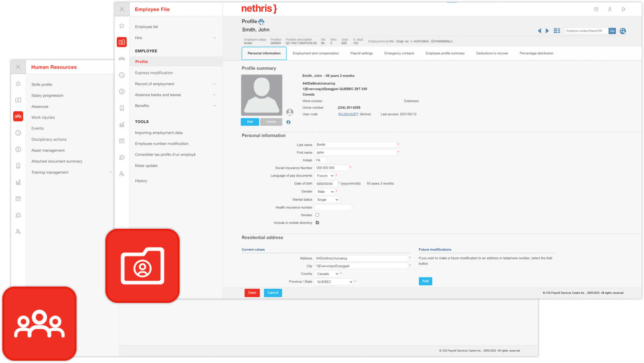This screenshot has height=363, width=644.
Task: Open the Emergency contacts tab
Action: click(x=399, y=53)
